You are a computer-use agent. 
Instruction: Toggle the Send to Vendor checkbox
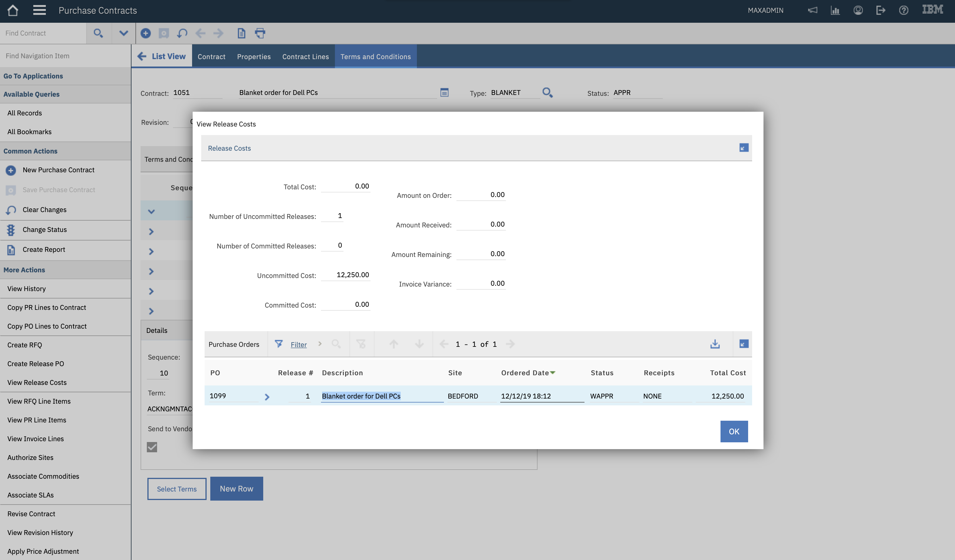click(152, 447)
